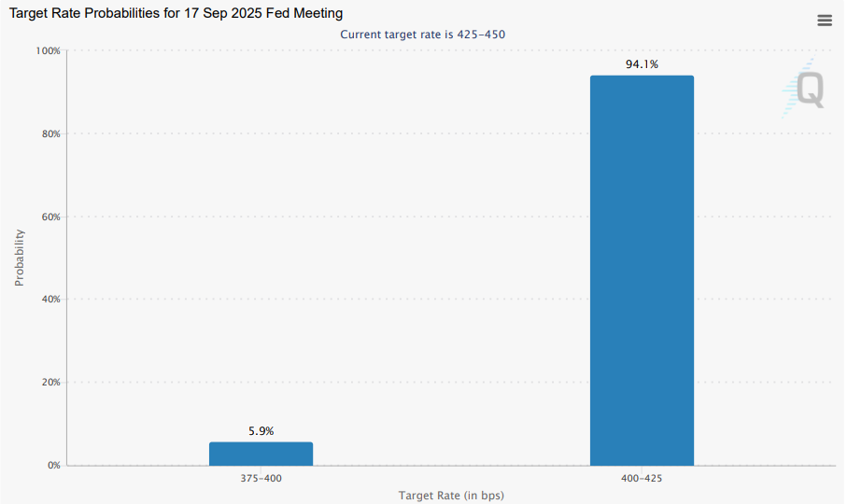Viewport: 862px width, 504px height.
Task: Click the 60% y-axis tick label
Action: coord(49,217)
